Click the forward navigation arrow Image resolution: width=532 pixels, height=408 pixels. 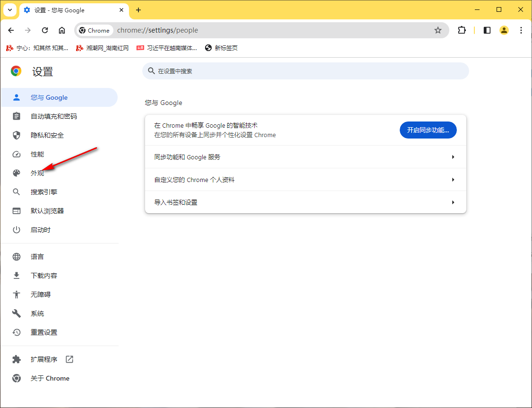[28, 30]
